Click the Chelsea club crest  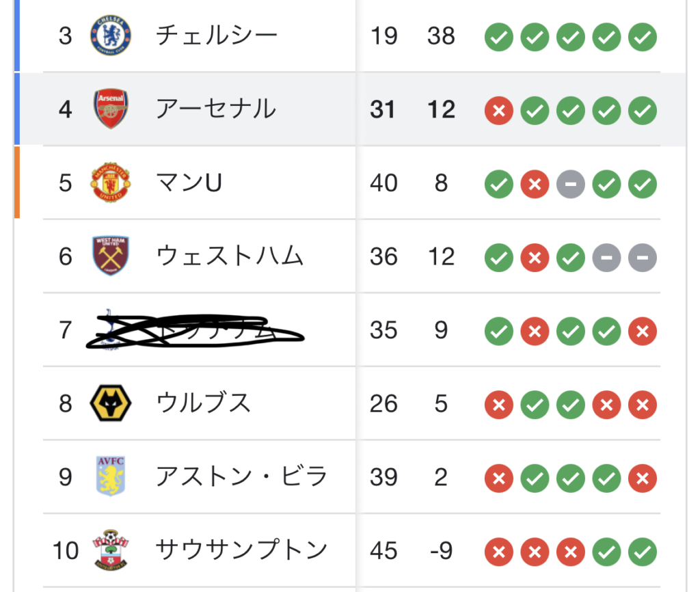coord(110,36)
